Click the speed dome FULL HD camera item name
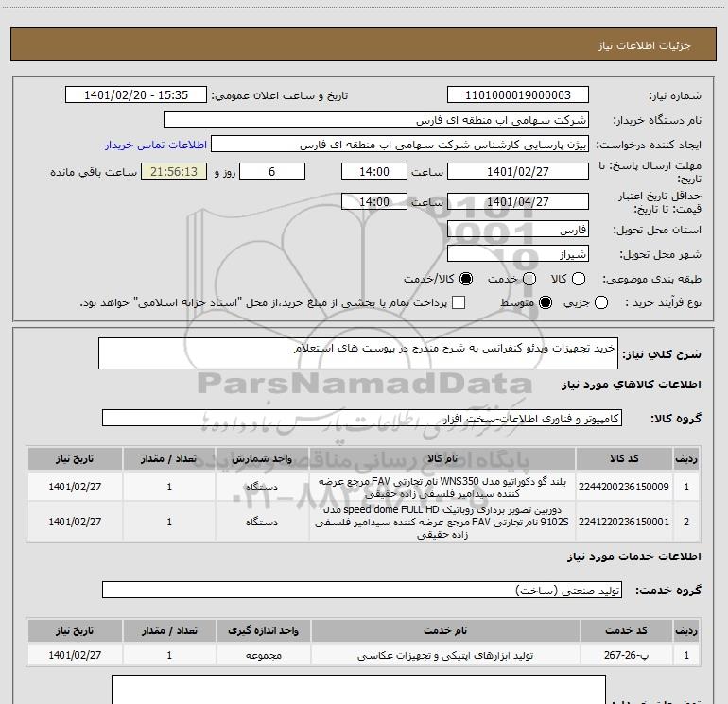This screenshot has height=704, width=728. click(442, 522)
